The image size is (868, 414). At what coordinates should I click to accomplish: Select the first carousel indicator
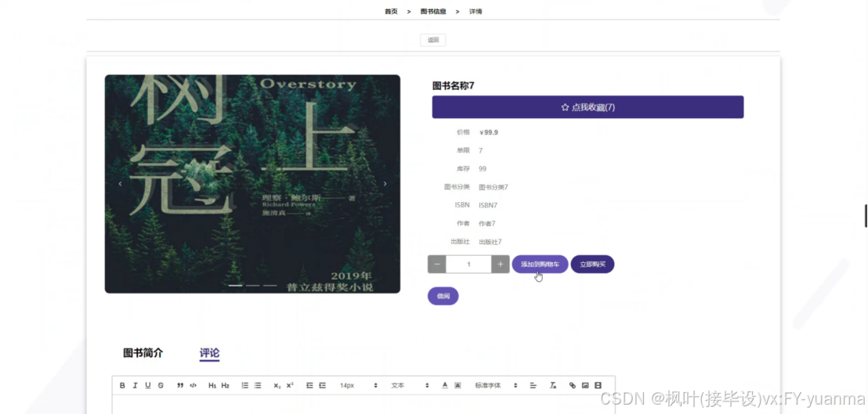[235, 285]
